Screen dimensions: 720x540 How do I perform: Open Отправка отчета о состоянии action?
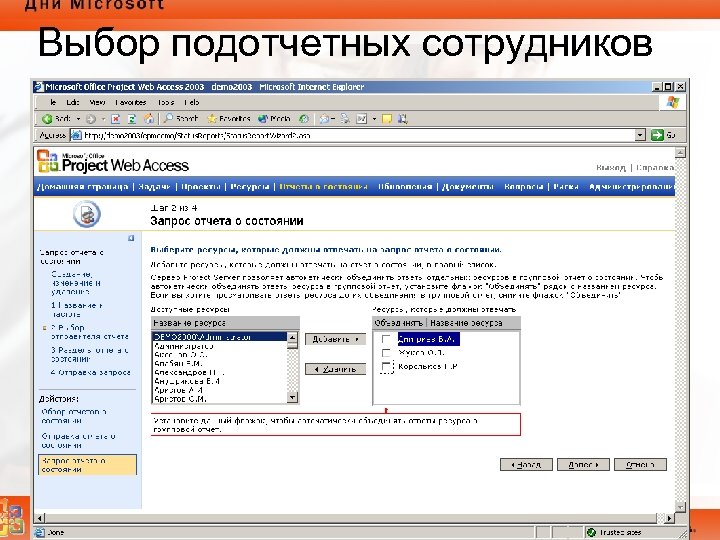click(x=78, y=440)
